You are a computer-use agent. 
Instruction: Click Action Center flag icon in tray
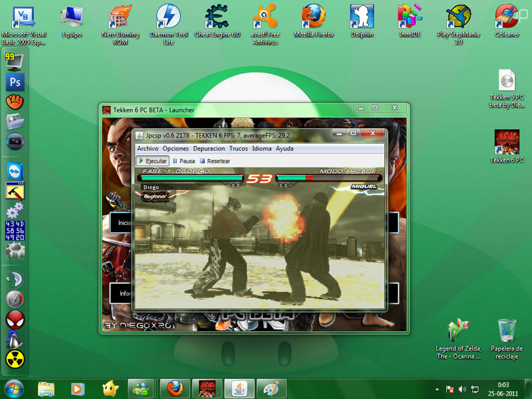coord(450,389)
